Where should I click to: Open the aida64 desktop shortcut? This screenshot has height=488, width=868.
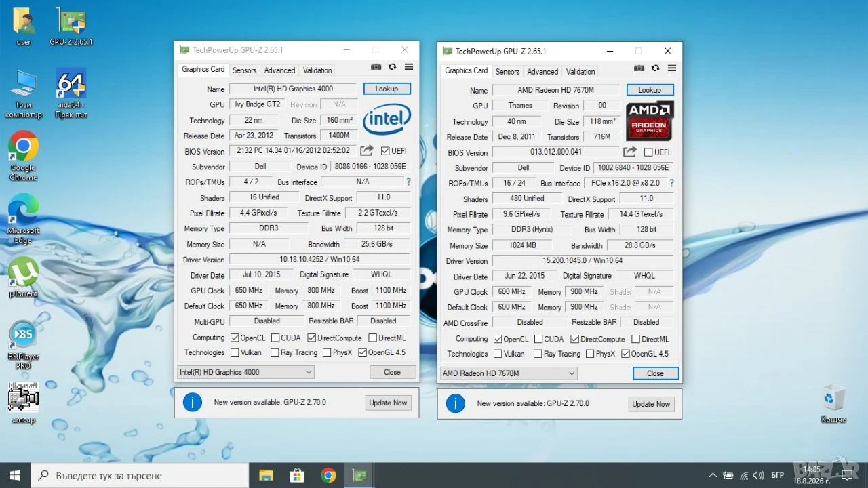click(x=70, y=94)
